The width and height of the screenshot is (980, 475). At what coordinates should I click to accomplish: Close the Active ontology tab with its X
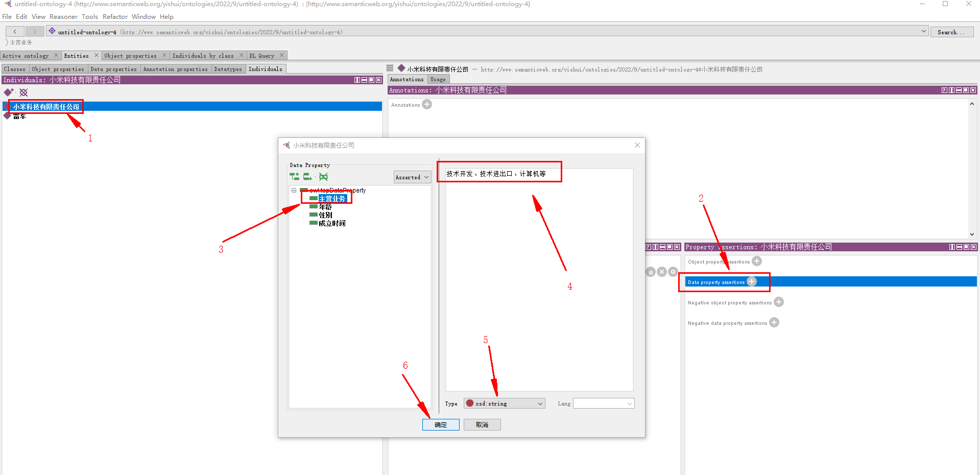tap(56, 55)
